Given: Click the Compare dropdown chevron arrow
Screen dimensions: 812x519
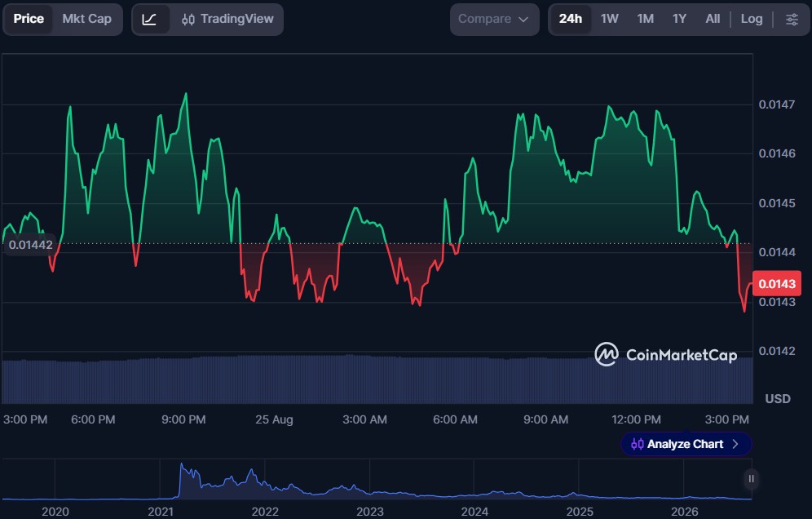Looking at the screenshot, I should (x=523, y=20).
